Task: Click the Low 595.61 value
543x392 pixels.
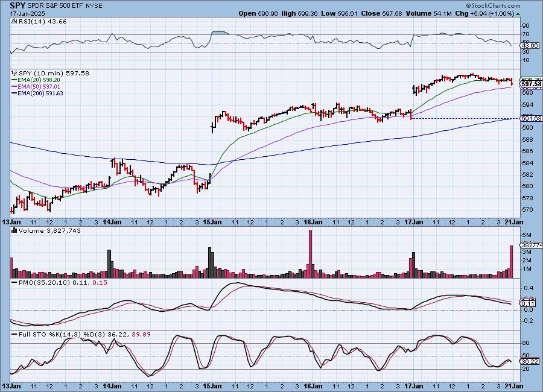Action: click(x=339, y=13)
